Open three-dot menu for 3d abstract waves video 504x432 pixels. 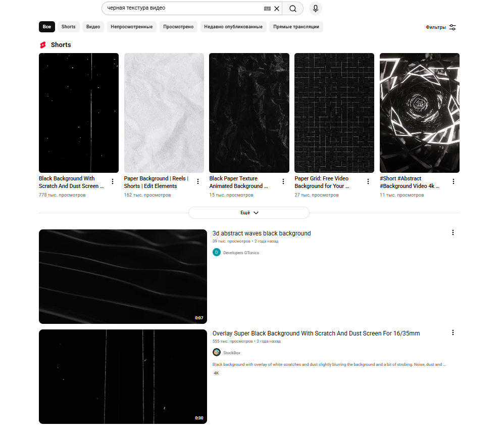tap(452, 232)
